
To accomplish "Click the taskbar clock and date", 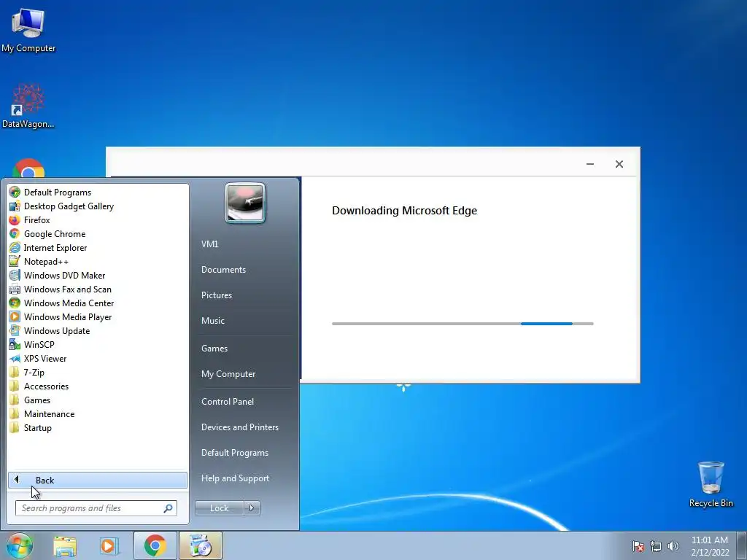I will click(710, 546).
